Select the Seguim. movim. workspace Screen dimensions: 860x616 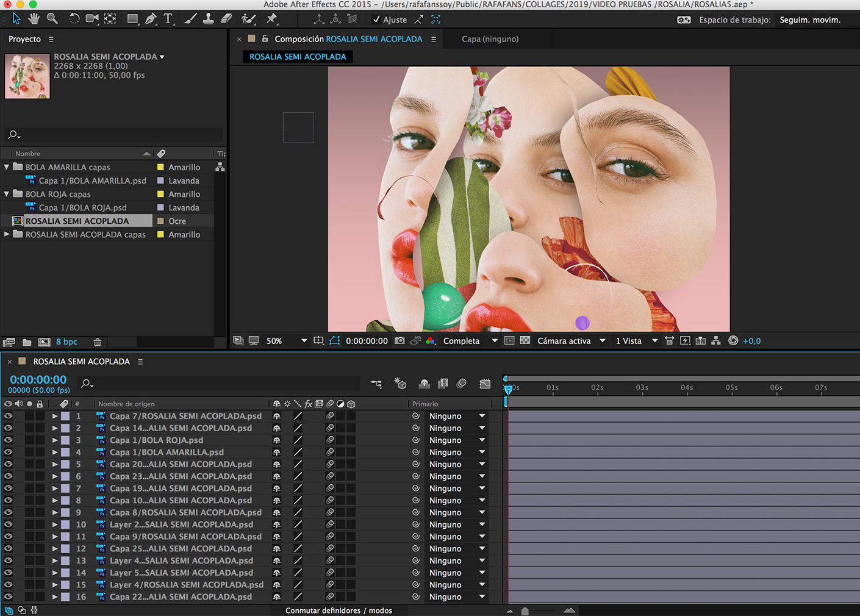click(x=810, y=20)
